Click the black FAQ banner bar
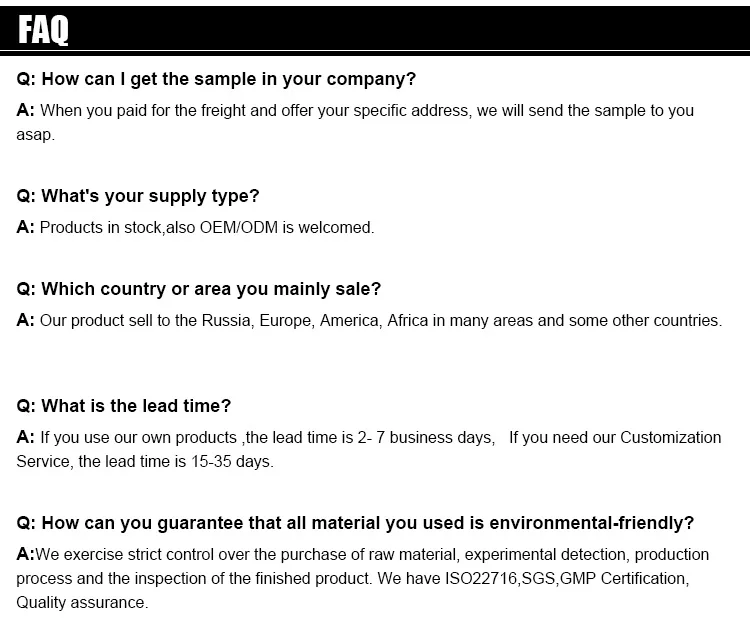 (375, 28)
